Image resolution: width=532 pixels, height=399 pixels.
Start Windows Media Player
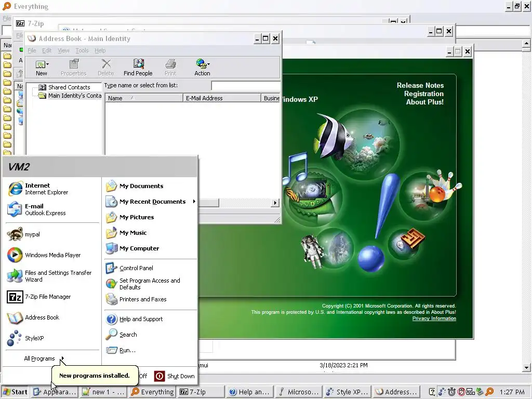(x=52, y=255)
